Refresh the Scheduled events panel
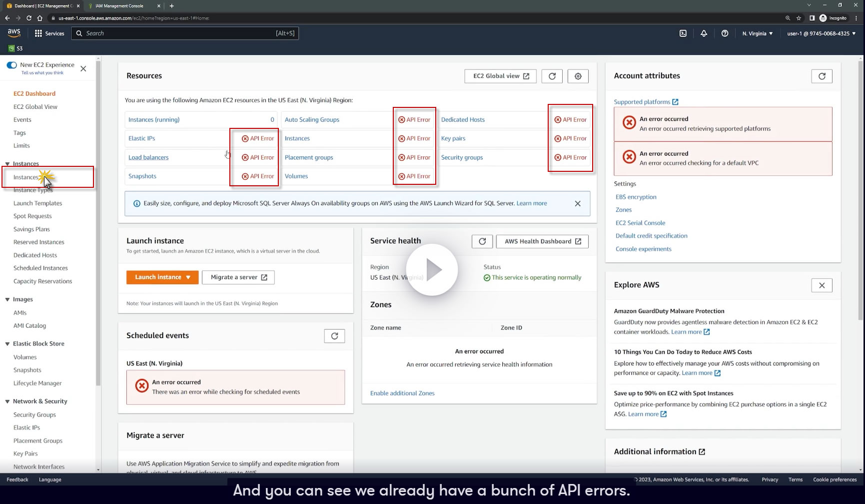The image size is (865, 504). (335, 336)
